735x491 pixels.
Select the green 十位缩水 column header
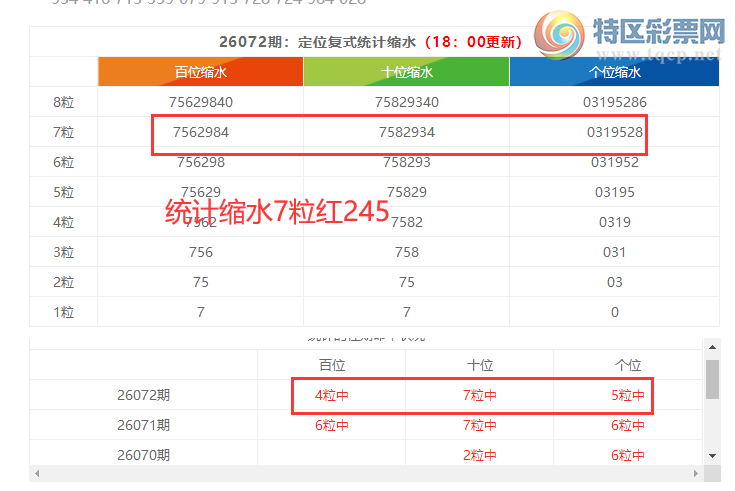coord(406,72)
